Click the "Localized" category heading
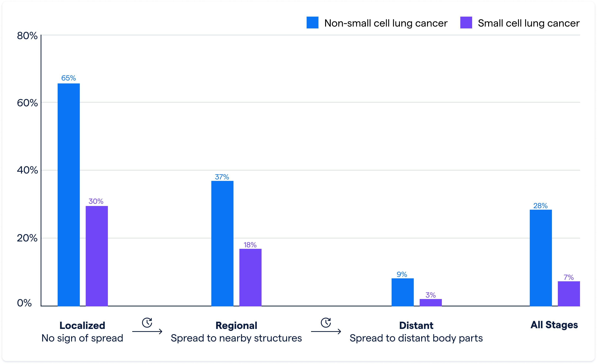 (x=82, y=325)
